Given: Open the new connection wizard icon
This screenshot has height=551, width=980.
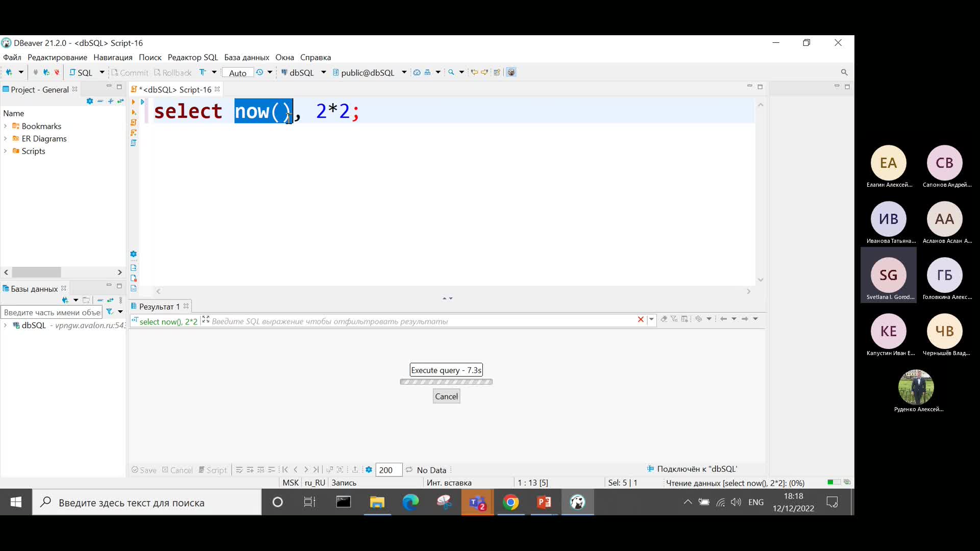Looking at the screenshot, I should coord(9,72).
